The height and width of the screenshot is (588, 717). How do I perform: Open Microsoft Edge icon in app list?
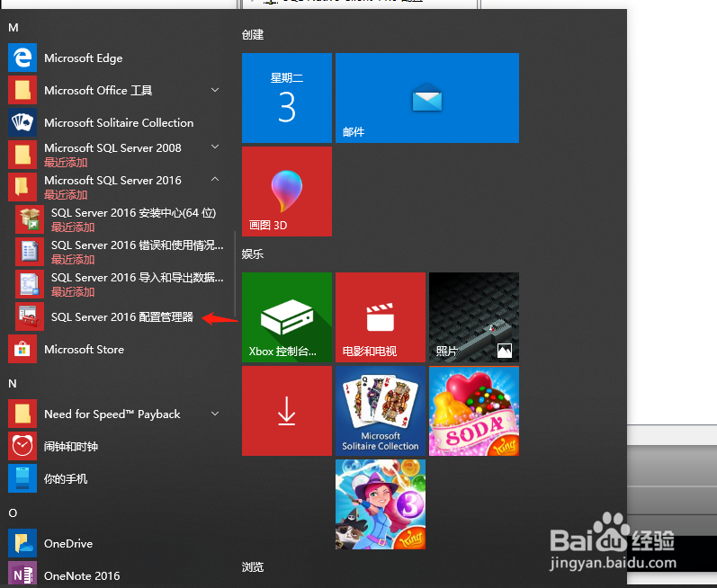click(x=22, y=58)
